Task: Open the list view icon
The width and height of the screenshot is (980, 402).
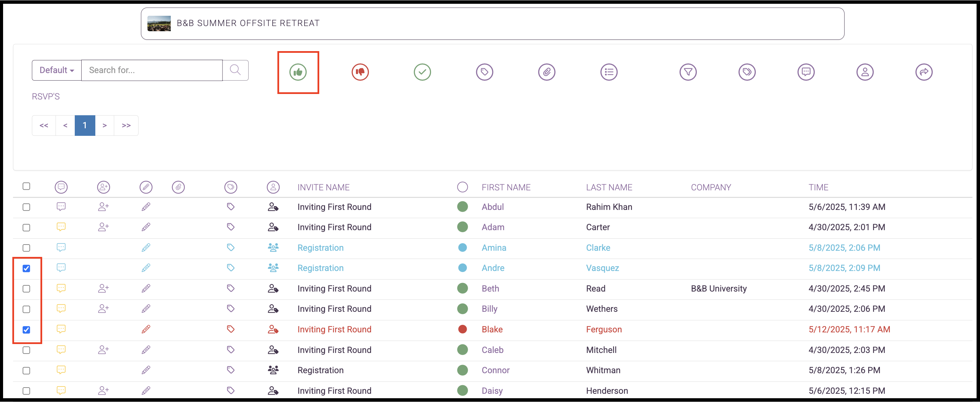Action: click(x=609, y=72)
